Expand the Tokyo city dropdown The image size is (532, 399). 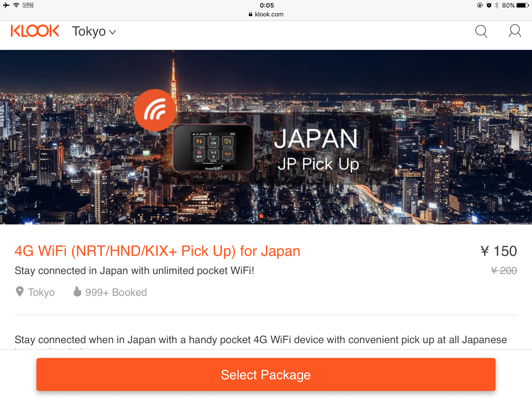(94, 31)
